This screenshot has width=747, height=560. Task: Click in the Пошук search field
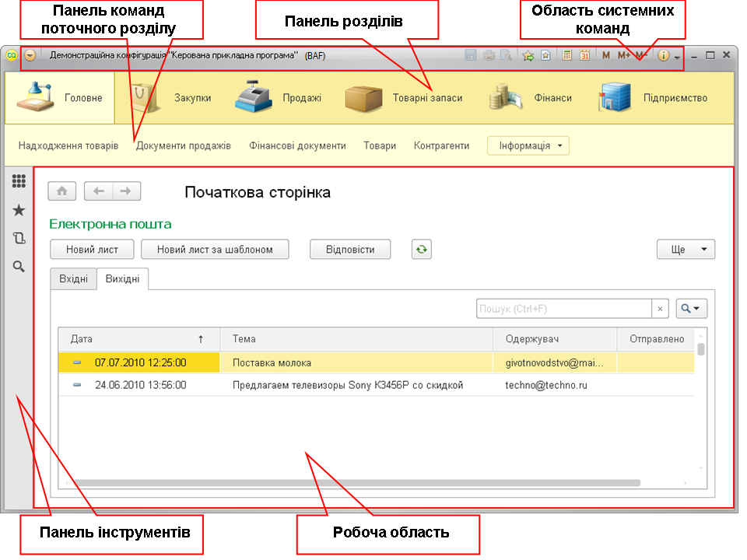click(x=564, y=309)
